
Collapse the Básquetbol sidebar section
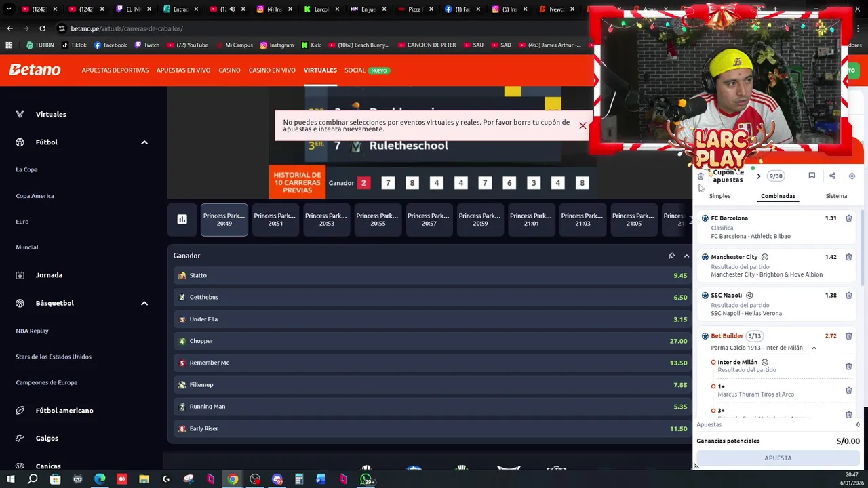click(x=144, y=303)
